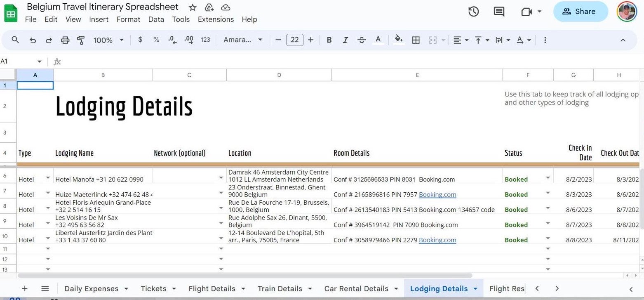Open the comments icon in header
Screen dimensions: 644x300
499,12
